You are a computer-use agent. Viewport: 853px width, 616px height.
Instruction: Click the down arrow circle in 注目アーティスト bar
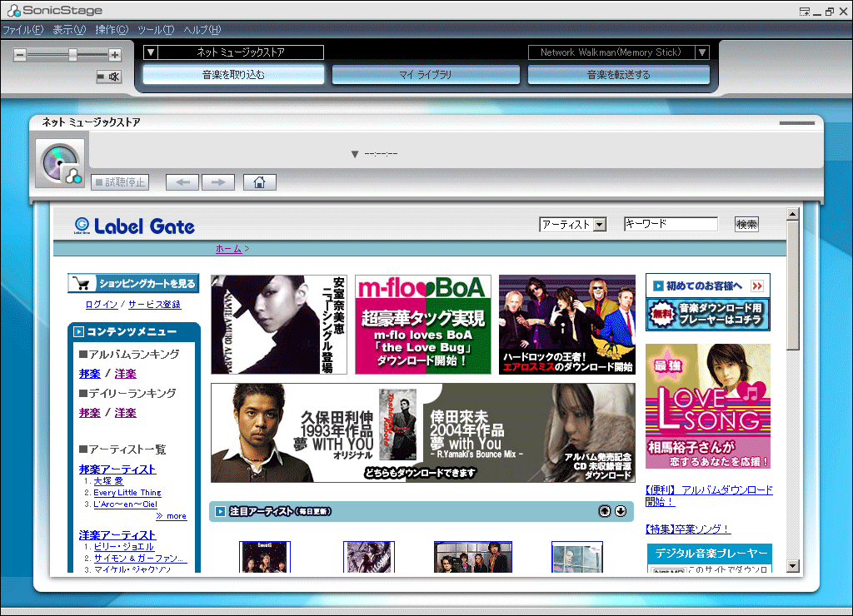621,511
